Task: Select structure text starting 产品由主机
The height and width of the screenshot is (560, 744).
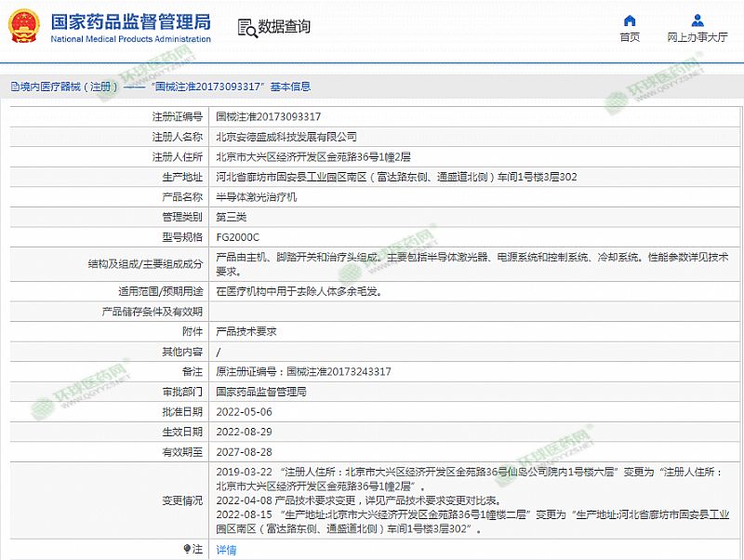Action: tap(472, 264)
